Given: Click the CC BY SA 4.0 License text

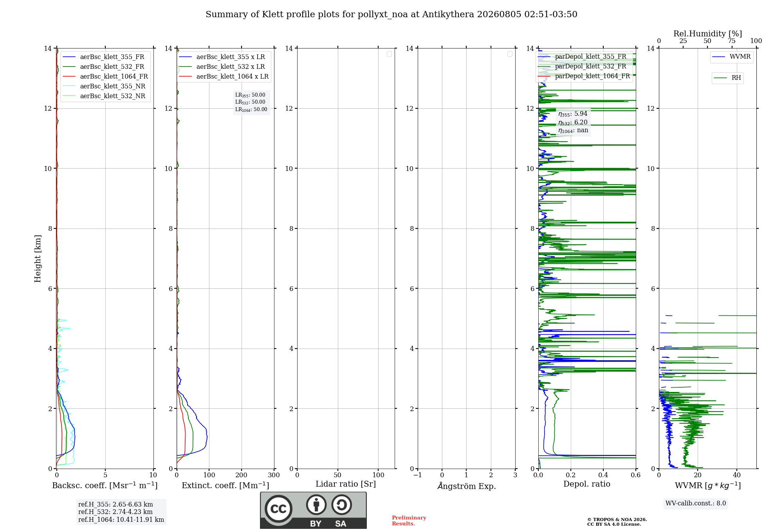Looking at the screenshot, I should pyautogui.click(x=614, y=525).
